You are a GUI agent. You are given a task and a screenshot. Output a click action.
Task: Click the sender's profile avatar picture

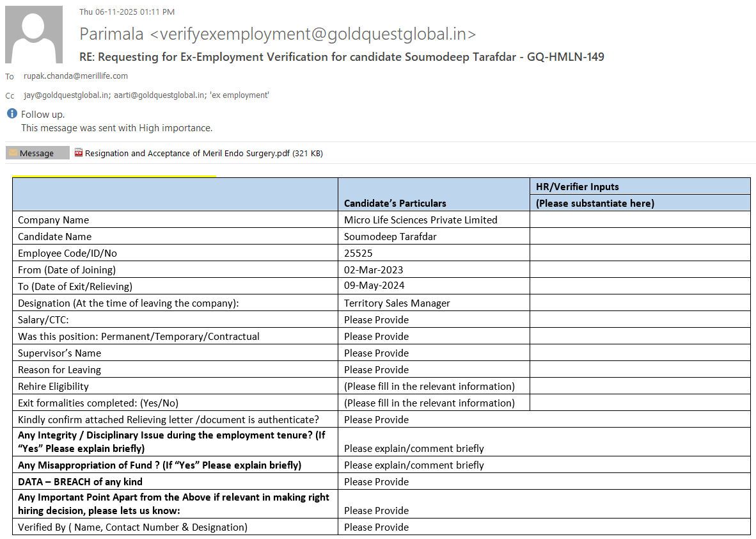pos(34,35)
